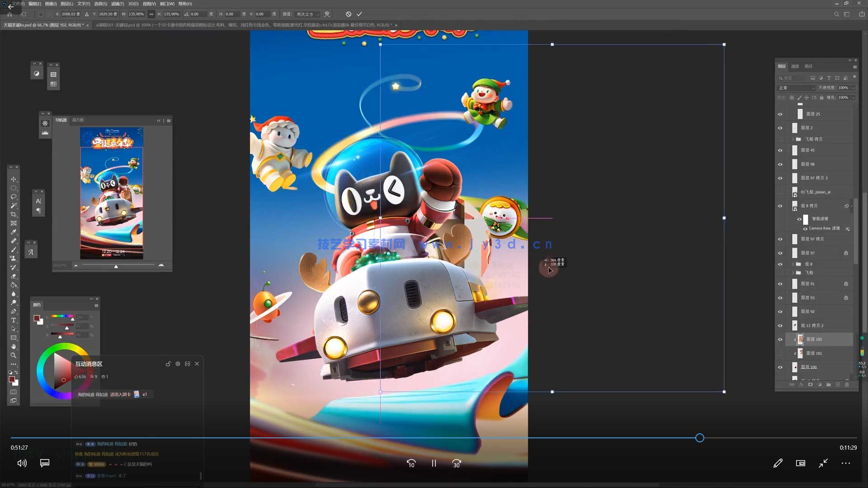Mute the video volume
The width and height of the screenshot is (868, 488).
(x=22, y=463)
